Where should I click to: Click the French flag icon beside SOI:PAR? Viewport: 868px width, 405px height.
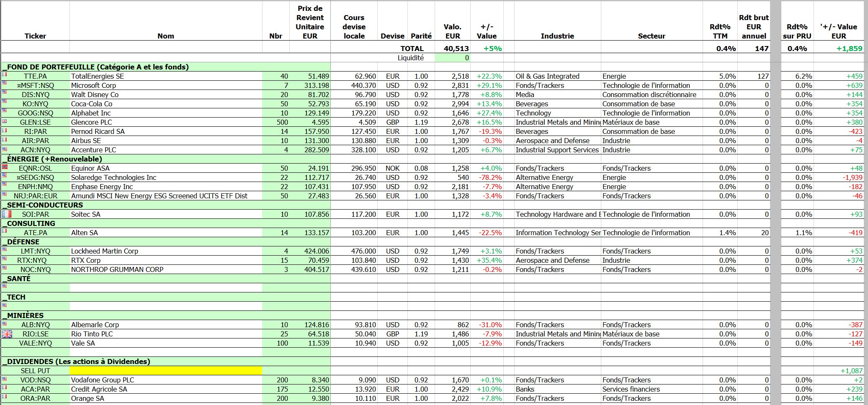pyautogui.click(x=7, y=214)
